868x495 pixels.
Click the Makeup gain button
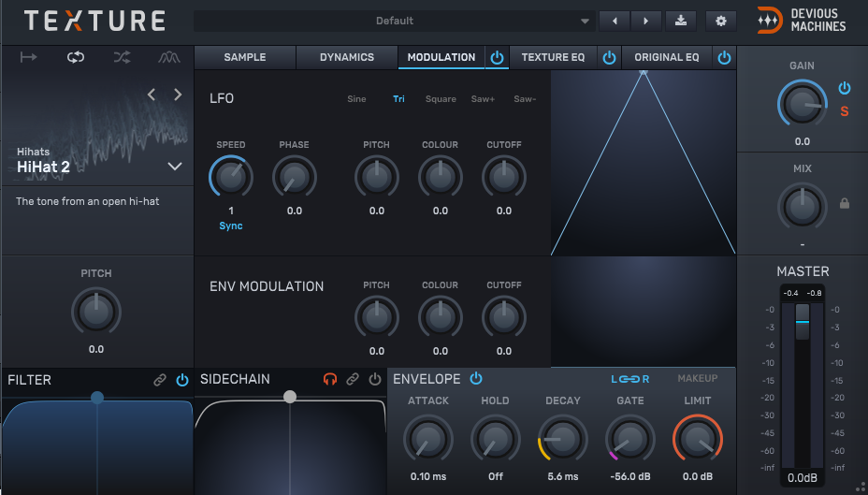698,379
